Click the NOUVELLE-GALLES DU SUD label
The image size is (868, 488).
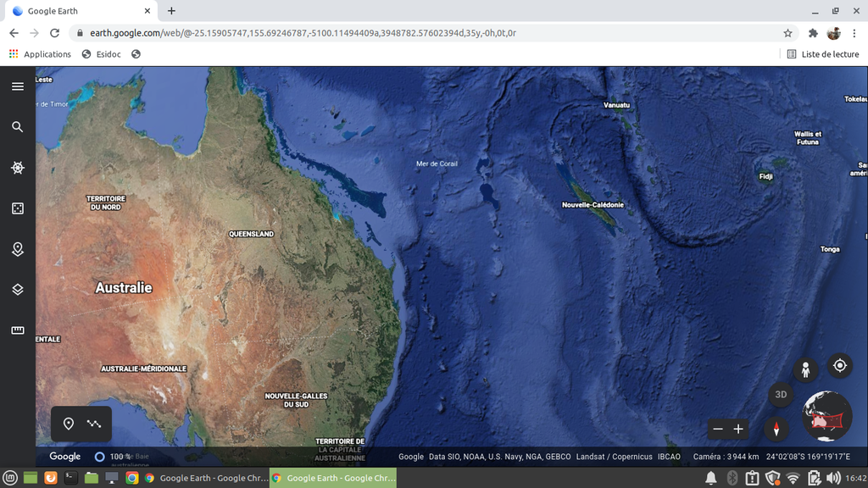click(x=296, y=401)
